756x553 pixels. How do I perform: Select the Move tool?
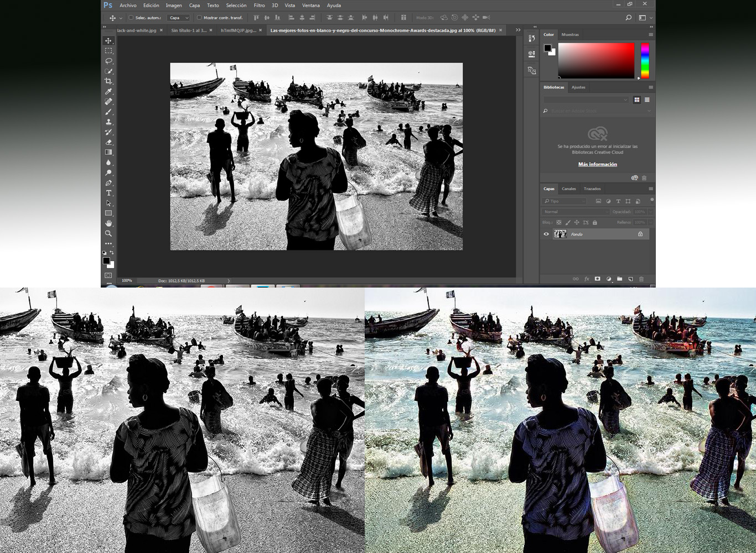click(109, 40)
